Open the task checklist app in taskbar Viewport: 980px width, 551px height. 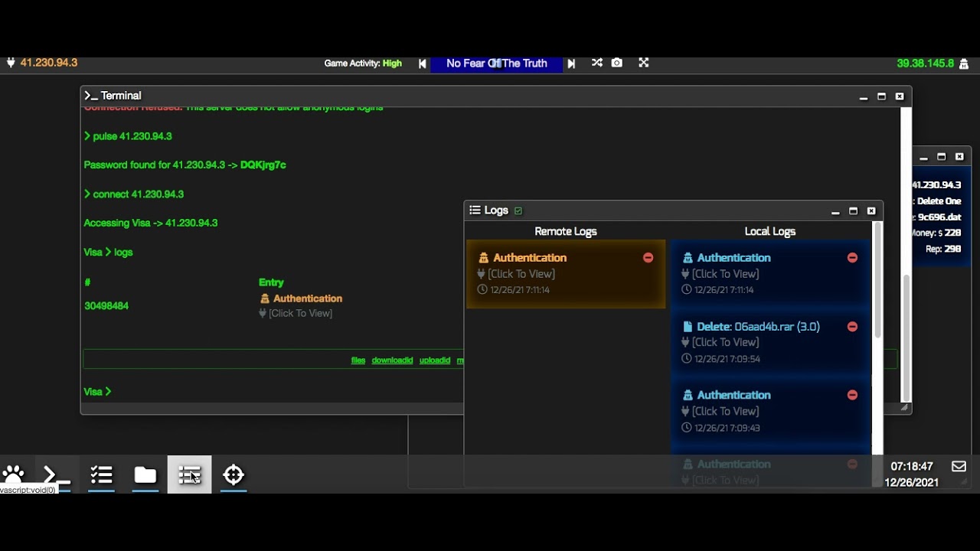[101, 475]
